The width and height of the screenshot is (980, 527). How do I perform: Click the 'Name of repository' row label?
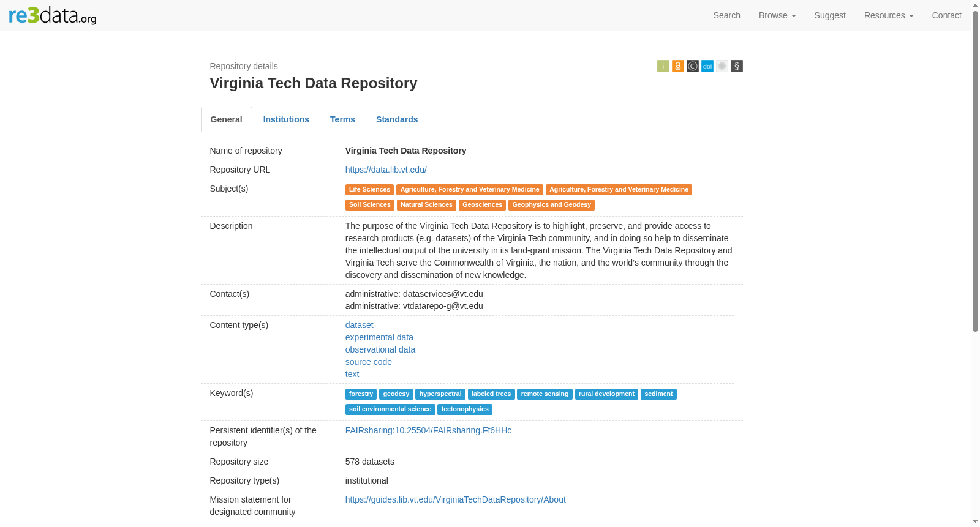point(246,151)
